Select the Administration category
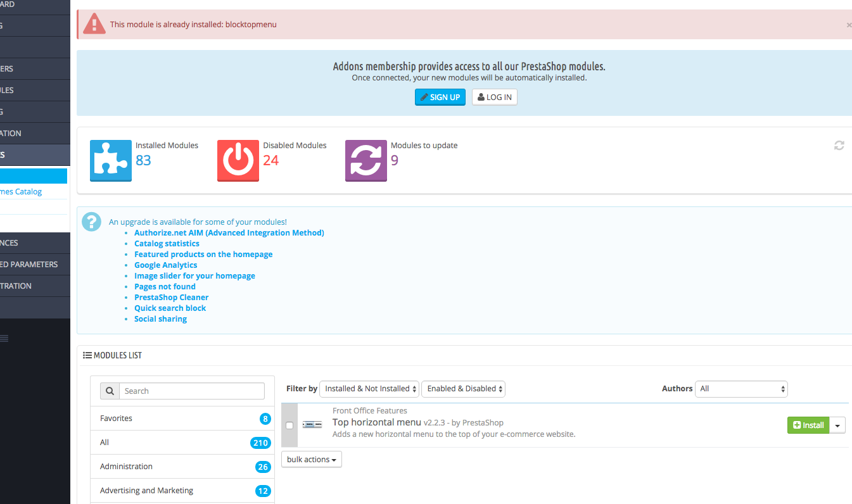 (182, 467)
